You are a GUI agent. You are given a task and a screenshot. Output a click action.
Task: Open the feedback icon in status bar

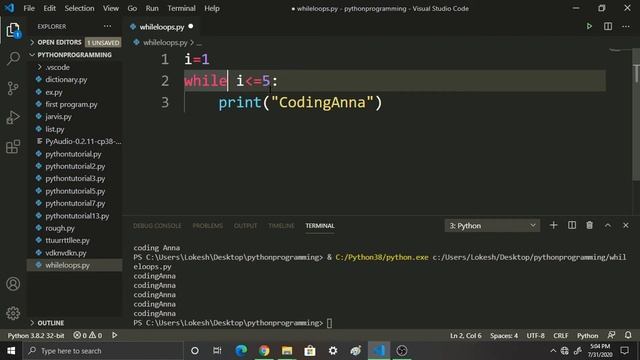click(x=611, y=335)
